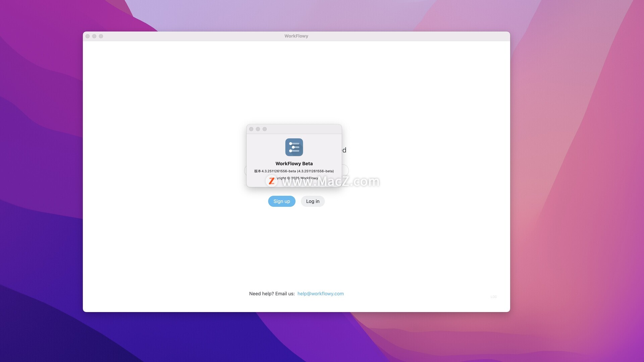Click the www.MacZ.com watermark text
644x362 pixels.
point(330,181)
